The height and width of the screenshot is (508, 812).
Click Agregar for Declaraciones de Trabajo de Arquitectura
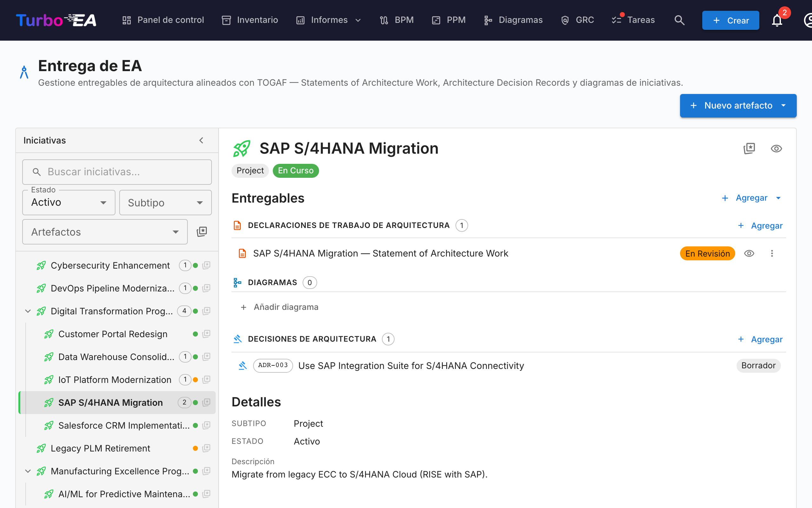pos(760,225)
